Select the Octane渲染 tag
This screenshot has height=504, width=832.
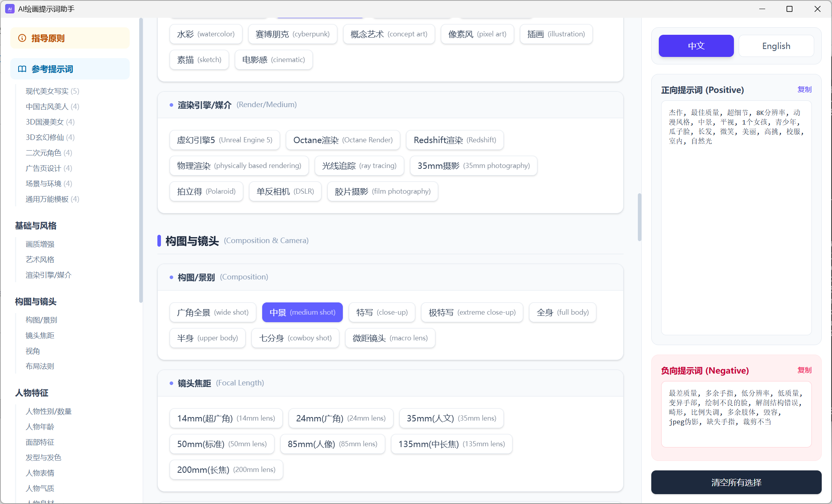coord(343,140)
